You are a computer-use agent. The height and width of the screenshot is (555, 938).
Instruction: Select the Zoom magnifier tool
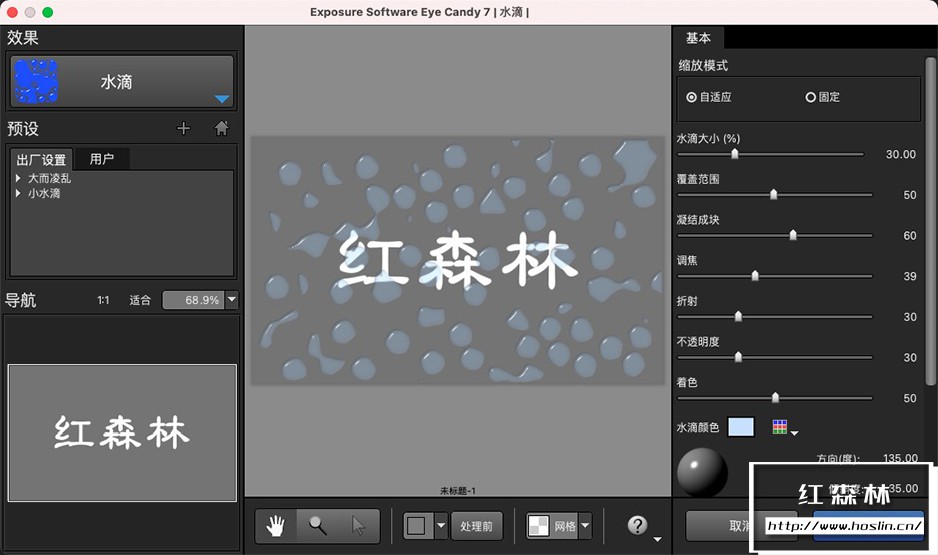[x=318, y=526]
